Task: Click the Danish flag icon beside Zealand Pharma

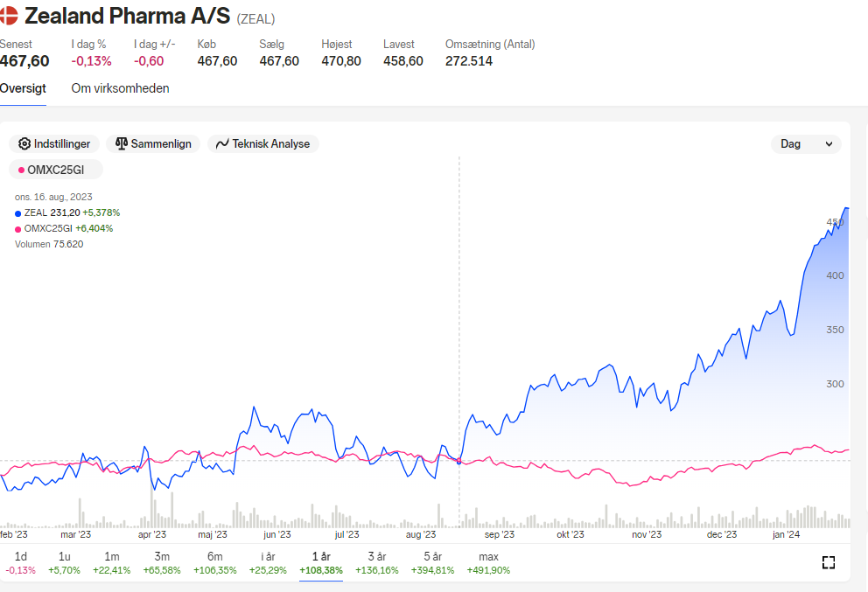Action: pos(8,16)
